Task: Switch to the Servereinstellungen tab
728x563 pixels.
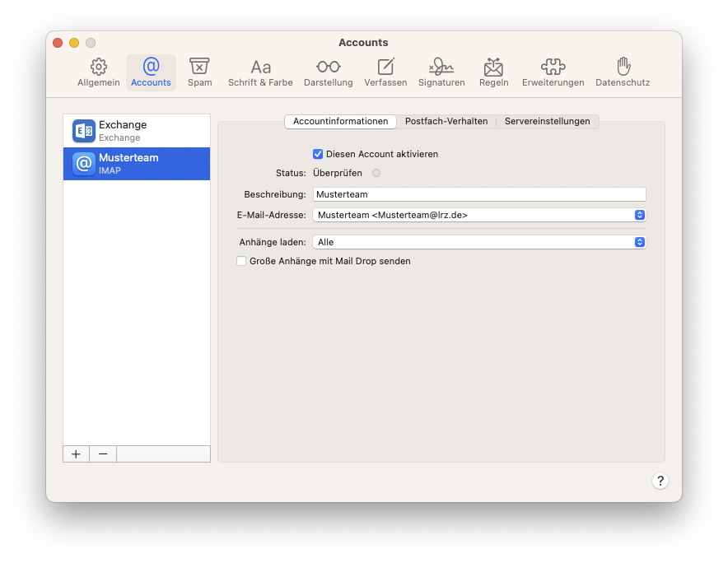Action: coord(547,121)
